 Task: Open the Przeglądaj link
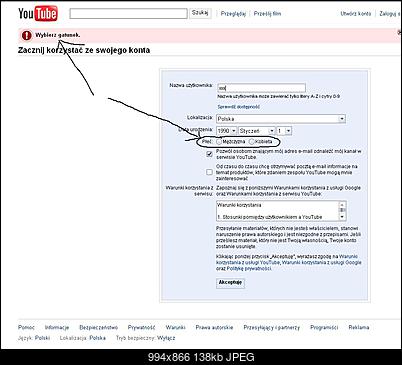click(233, 14)
